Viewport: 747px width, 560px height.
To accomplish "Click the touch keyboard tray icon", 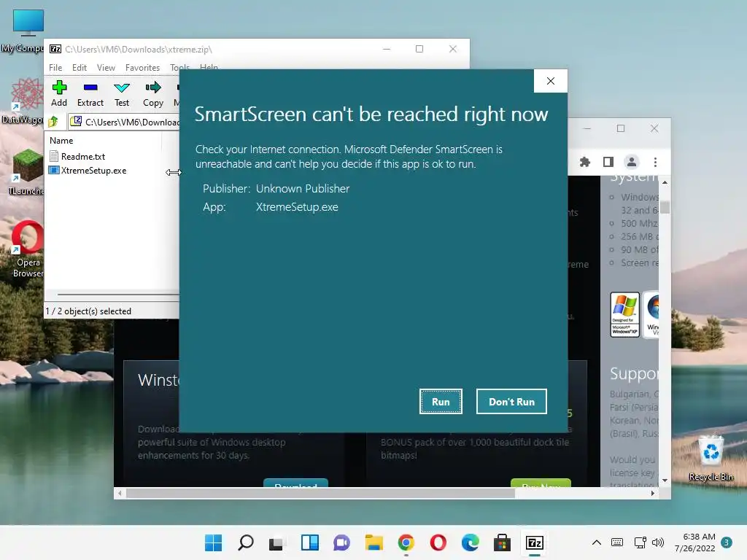I will [x=617, y=542].
